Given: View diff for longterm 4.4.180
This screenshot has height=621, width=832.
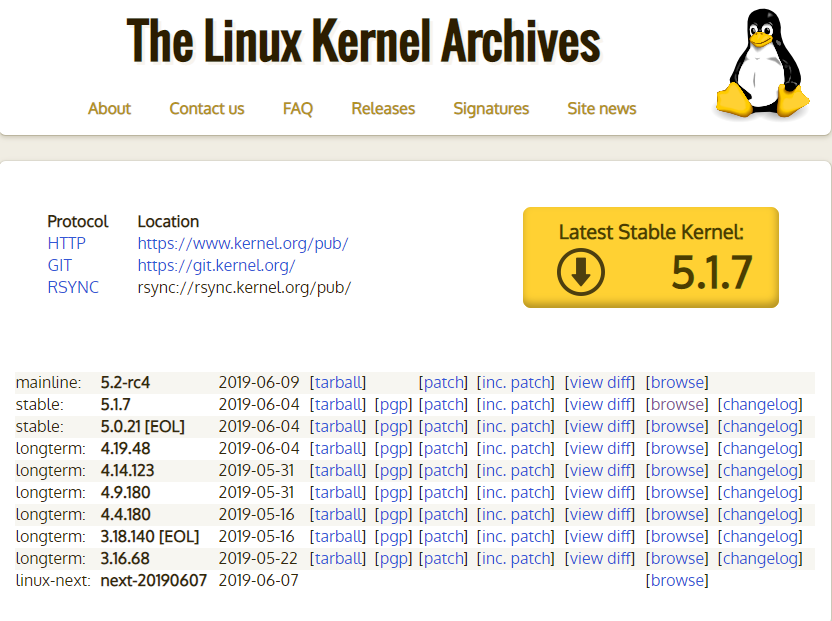Looking at the screenshot, I should (600, 514).
